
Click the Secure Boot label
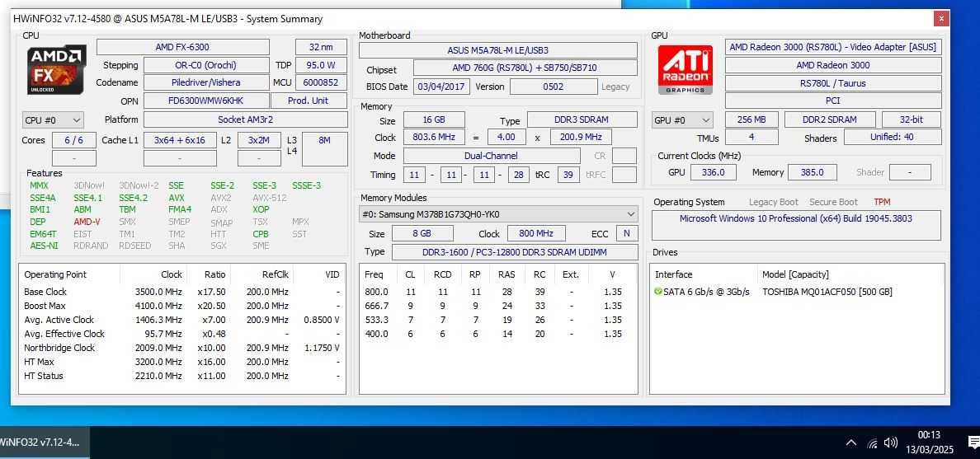tap(833, 202)
